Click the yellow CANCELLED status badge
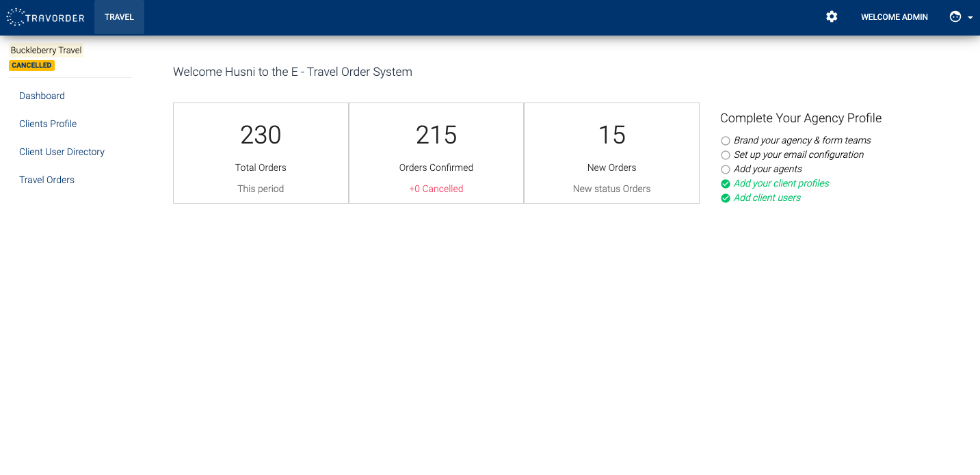 [31, 66]
